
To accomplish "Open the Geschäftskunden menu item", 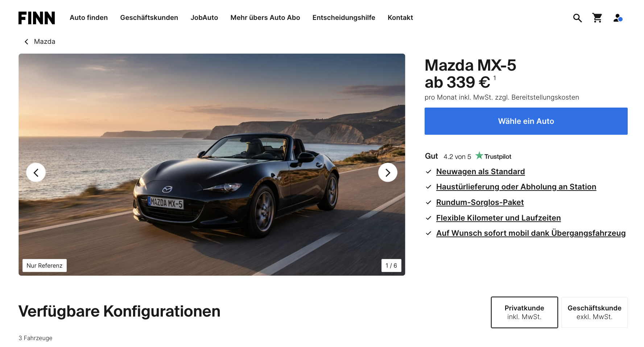I will click(149, 18).
